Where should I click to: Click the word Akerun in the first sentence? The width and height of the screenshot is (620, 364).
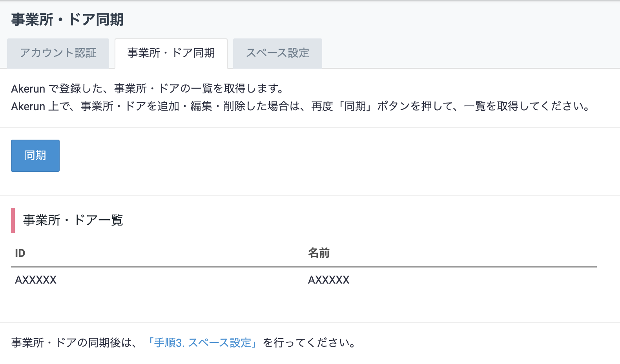tap(28, 89)
